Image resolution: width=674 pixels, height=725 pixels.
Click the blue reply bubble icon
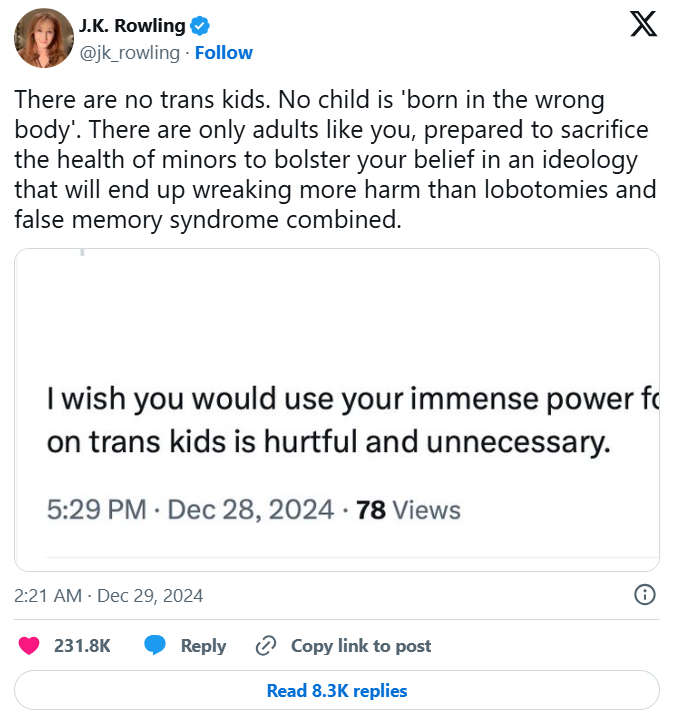coord(155,646)
